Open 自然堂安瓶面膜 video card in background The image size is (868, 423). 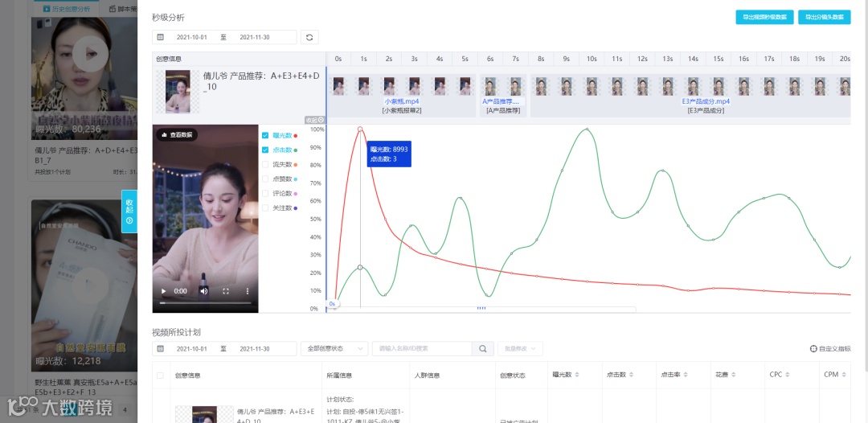click(x=84, y=285)
